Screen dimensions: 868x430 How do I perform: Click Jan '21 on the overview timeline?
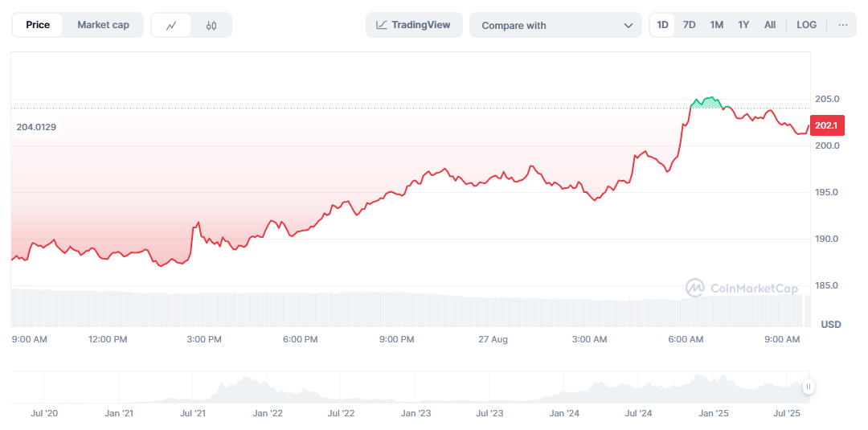(119, 413)
